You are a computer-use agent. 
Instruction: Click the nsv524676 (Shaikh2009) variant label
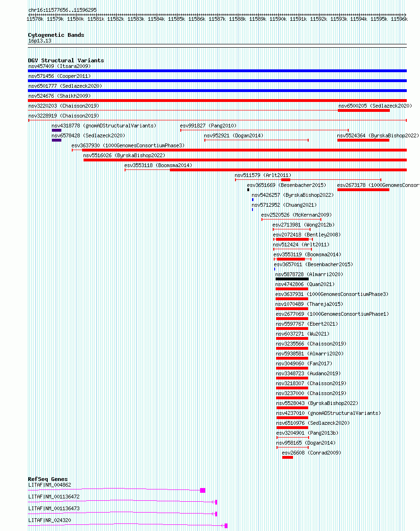point(59,96)
